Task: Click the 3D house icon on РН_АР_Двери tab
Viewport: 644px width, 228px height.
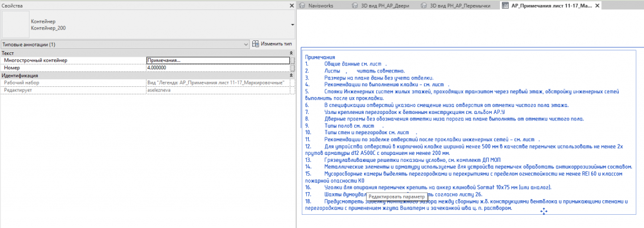Action: [x=355, y=6]
